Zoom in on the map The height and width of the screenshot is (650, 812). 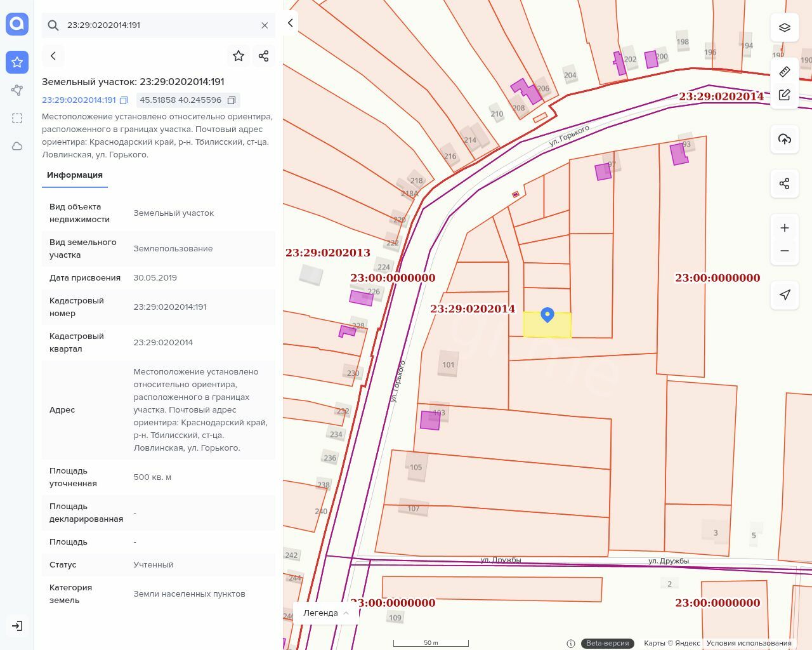[785, 228]
